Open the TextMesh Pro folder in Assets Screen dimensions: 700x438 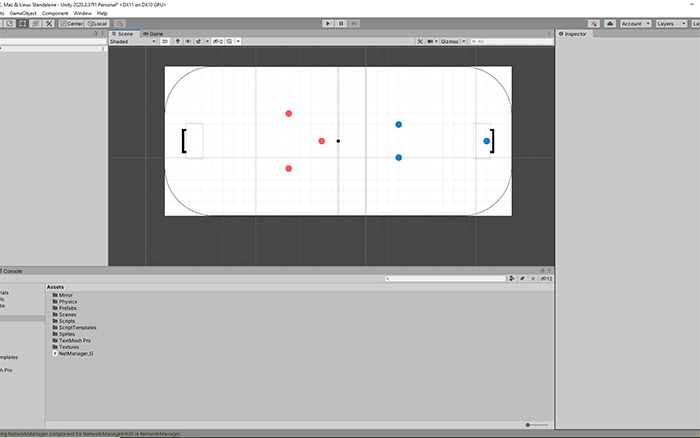pyautogui.click(x=71, y=341)
